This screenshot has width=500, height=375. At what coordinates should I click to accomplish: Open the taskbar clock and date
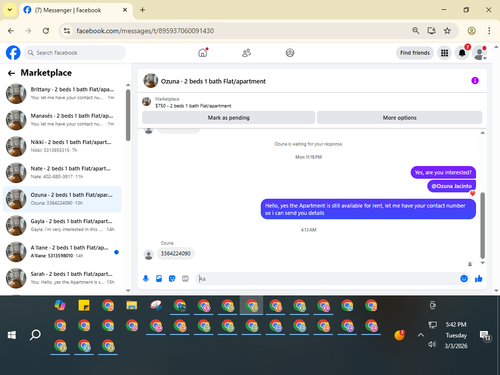tap(456, 335)
